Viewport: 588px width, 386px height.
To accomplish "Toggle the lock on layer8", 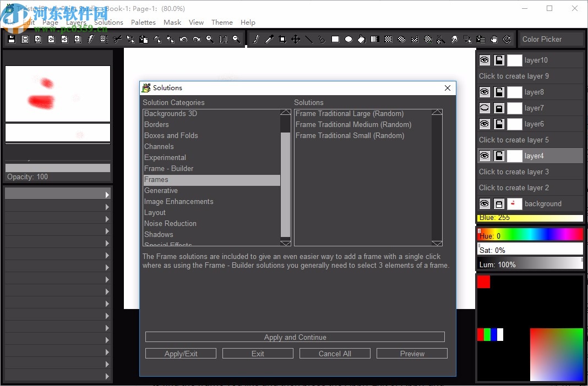I will tap(499, 92).
